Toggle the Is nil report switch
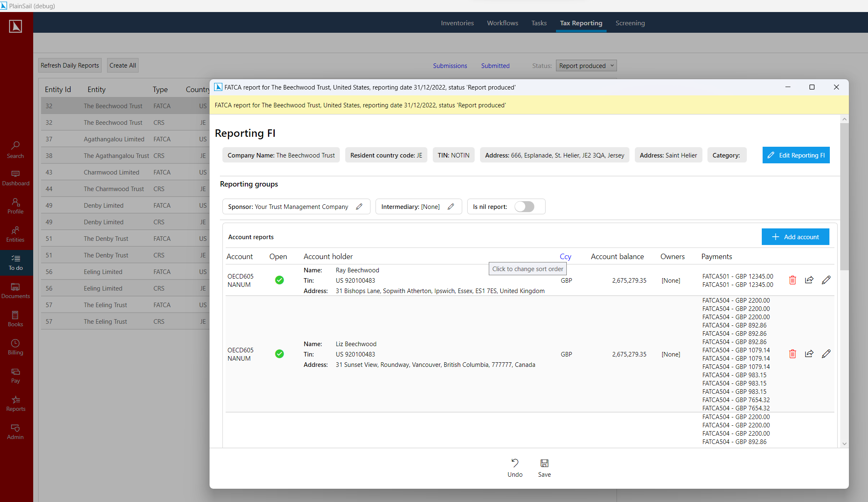This screenshot has height=502, width=868. pyautogui.click(x=524, y=206)
